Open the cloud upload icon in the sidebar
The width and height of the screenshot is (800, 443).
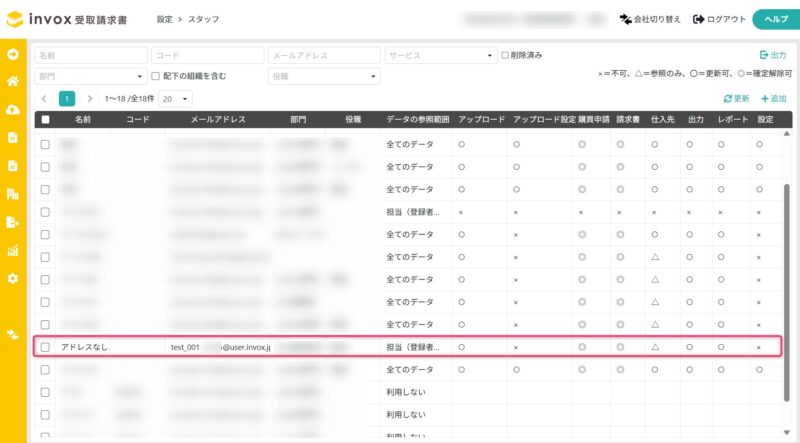click(13, 110)
